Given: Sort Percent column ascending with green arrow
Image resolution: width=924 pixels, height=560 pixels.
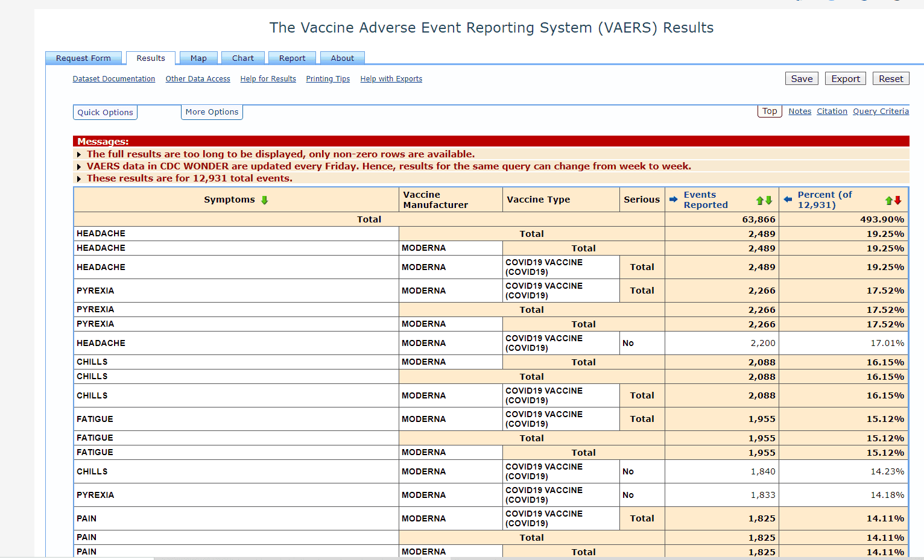Looking at the screenshot, I should coord(889,200).
